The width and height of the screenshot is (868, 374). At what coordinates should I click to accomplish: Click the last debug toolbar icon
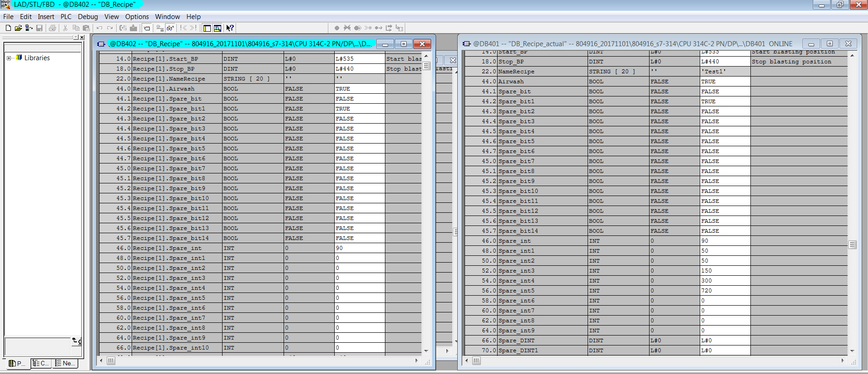[x=399, y=28]
